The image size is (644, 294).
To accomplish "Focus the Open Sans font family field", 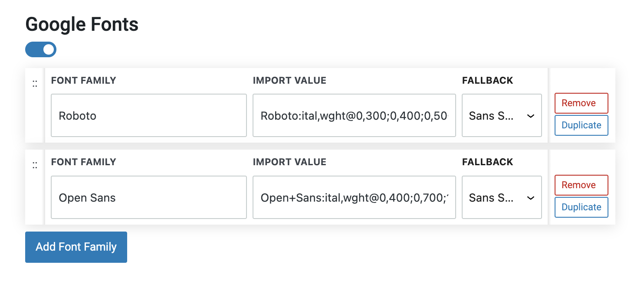I will pyautogui.click(x=148, y=197).
